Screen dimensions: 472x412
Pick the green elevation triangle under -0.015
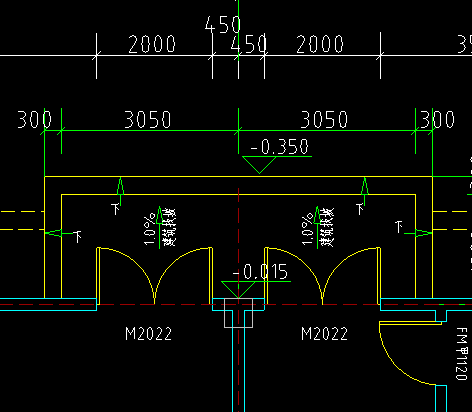click(239, 290)
